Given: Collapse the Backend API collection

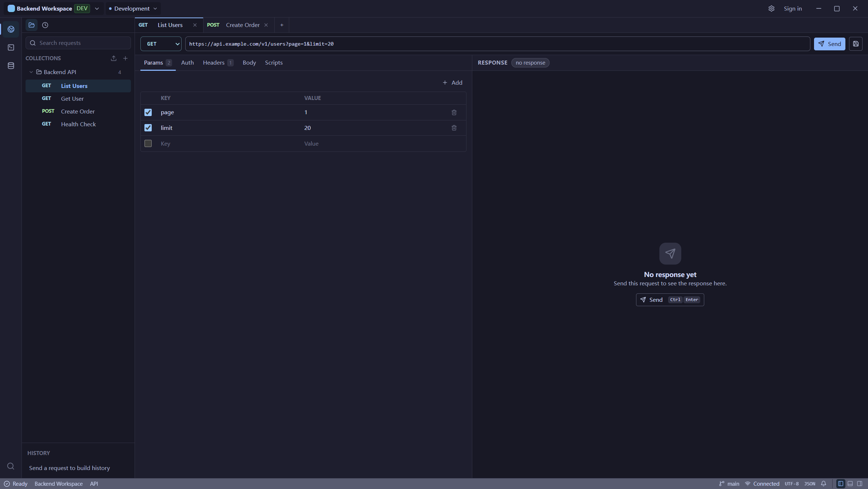Looking at the screenshot, I should tap(31, 72).
